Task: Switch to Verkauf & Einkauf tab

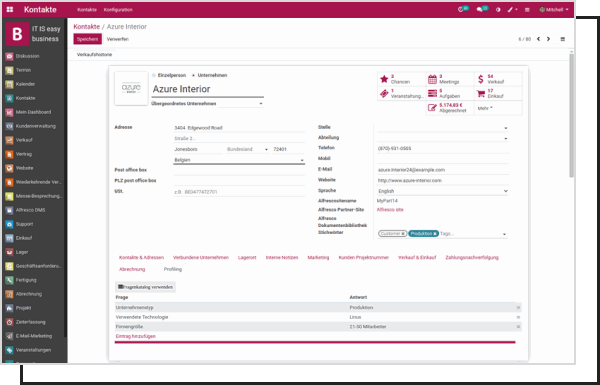Action: [x=417, y=258]
